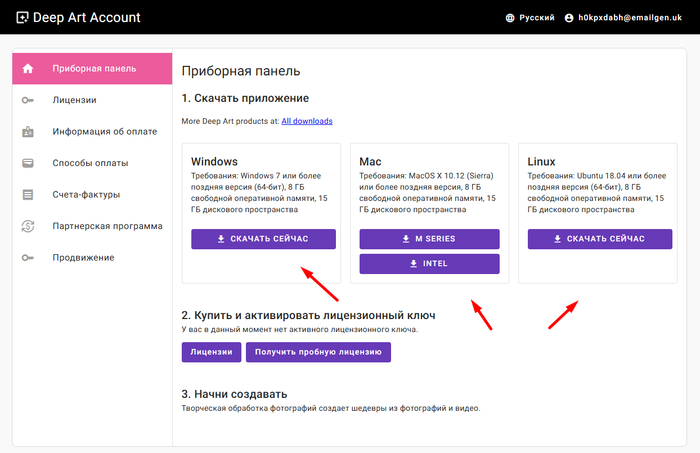Click the Deep Art logo icon
700x453 pixels.
pos(22,17)
